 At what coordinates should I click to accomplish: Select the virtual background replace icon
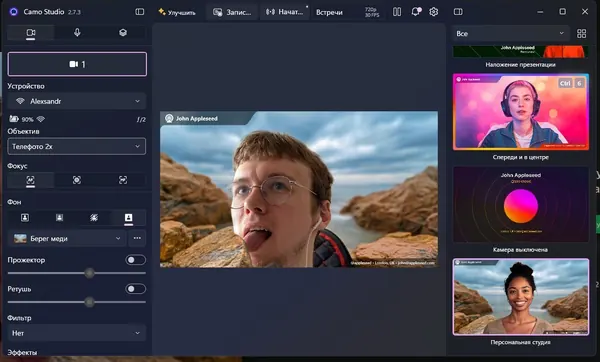(129, 217)
